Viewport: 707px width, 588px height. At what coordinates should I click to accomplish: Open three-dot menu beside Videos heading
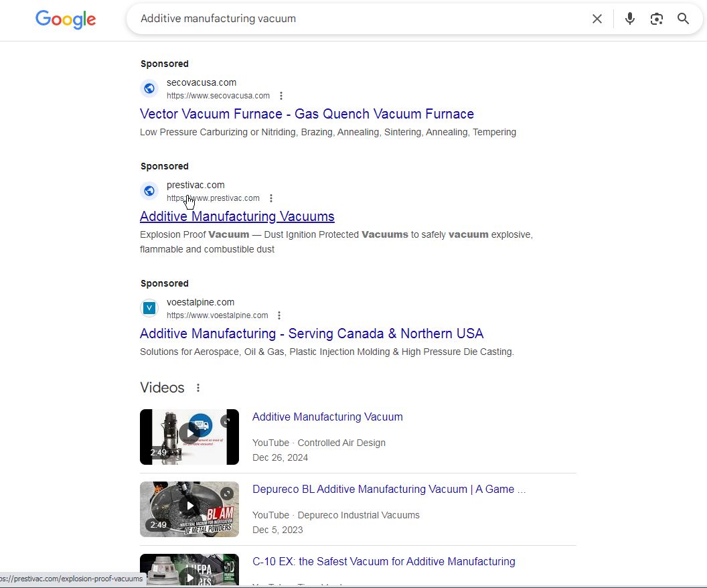[x=198, y=388]
